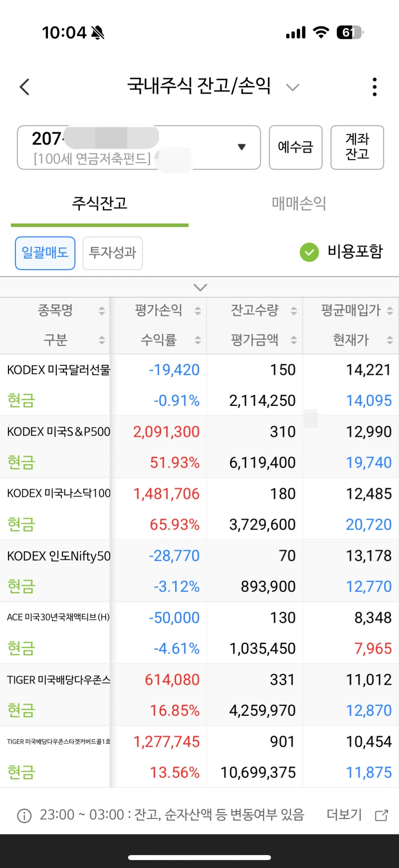Open the account number selector dropdown

pyautogui.click(x=139, y=147)
